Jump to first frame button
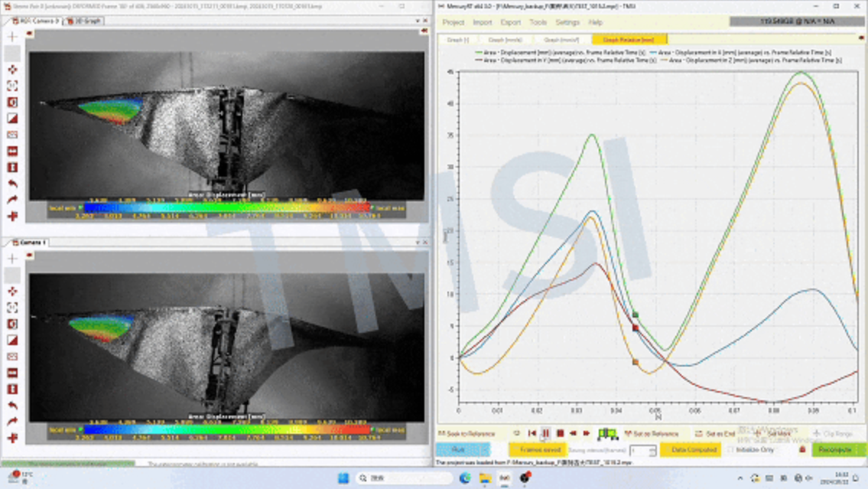868x489 pixels. (532, 433)
